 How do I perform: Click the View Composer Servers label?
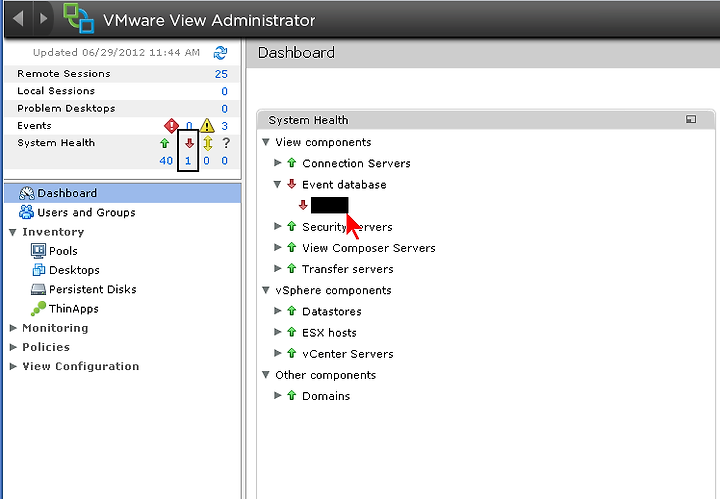(x=369, y=248)
